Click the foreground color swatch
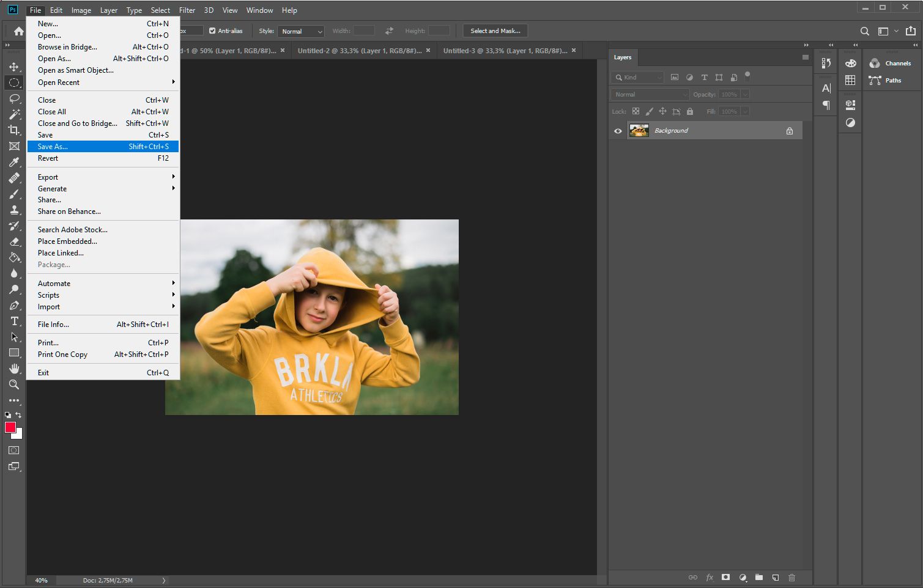This screenshot has height=588, width=923. coord(10,425)
